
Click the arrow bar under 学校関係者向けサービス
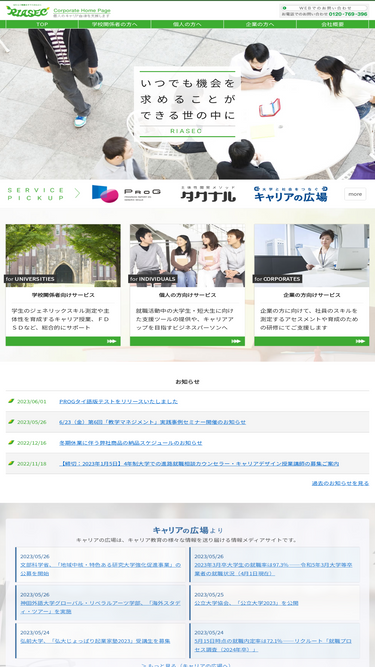(x=63, y=341)
